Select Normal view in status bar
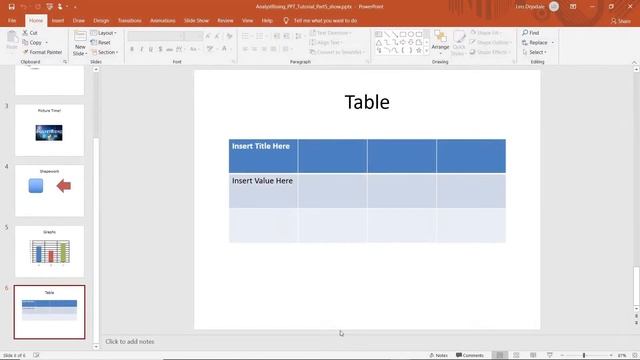640x360 pixels. (x=500, y=355)
